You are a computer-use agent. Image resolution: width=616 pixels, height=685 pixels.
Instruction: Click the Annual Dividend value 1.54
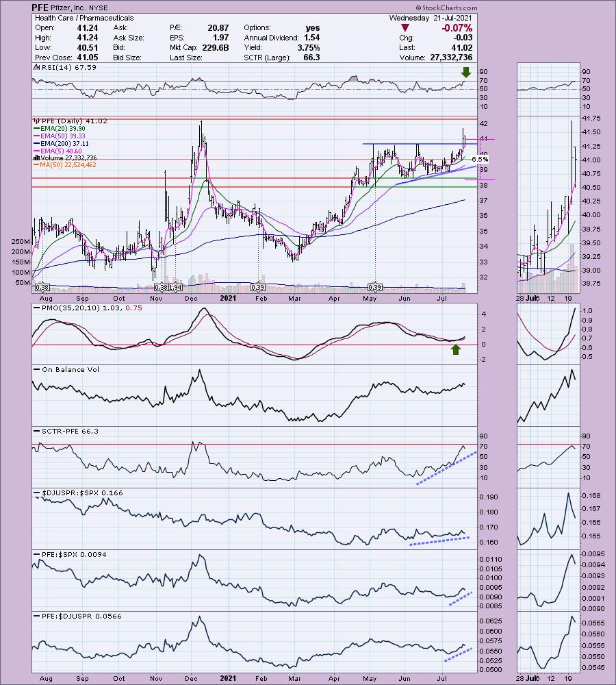click(x=312, y=38)
